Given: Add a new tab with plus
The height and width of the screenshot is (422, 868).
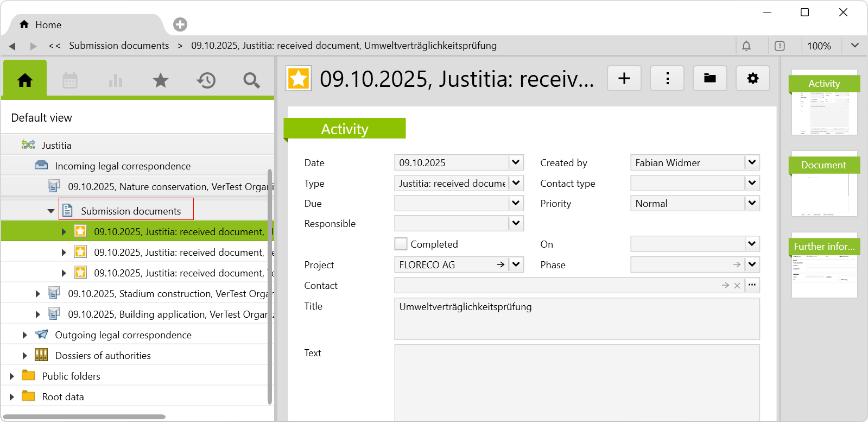Looking at the screenshot, I should coord(180,24).
